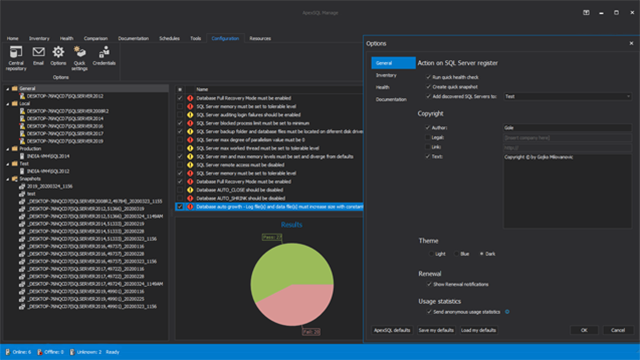Collapse the Snapshots tree folder
Screen dimensions: 640x360
(x=8, y=179)
